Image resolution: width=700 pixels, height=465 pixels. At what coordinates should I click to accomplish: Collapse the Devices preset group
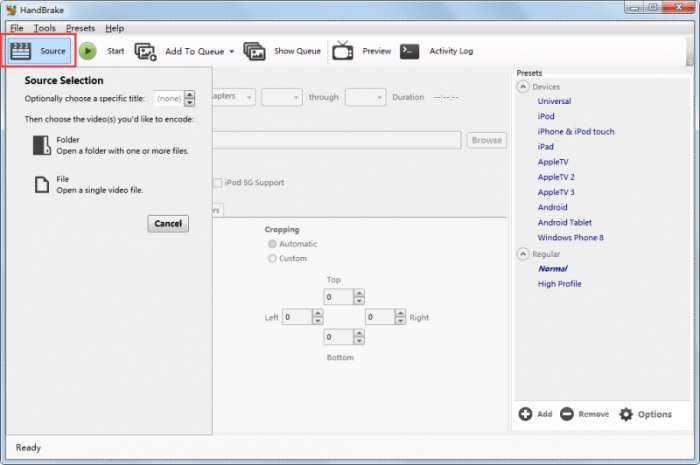pos(523,87)
